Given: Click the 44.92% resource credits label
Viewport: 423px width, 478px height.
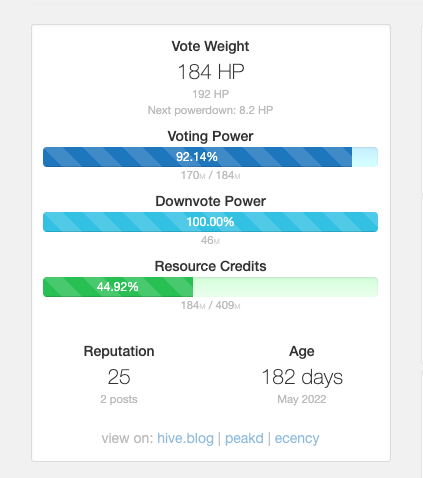Looking at the screenshot, I should (x=118, y=287).
